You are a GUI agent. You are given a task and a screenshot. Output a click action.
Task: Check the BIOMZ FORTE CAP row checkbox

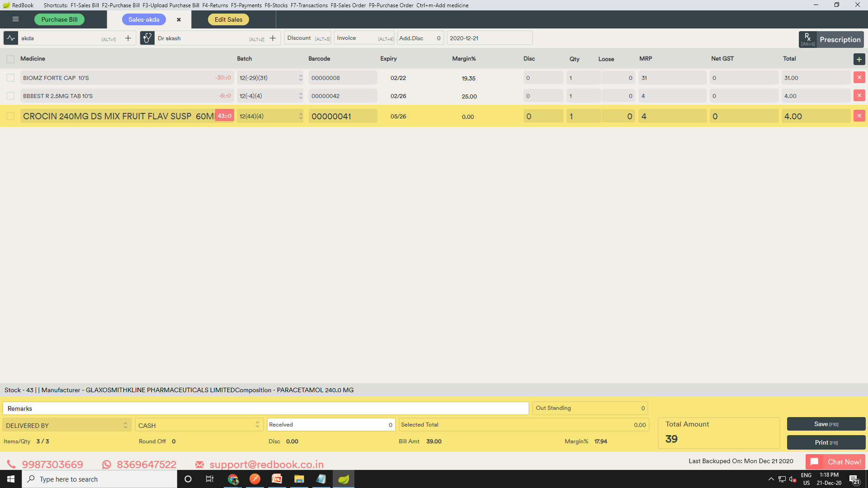10,78
